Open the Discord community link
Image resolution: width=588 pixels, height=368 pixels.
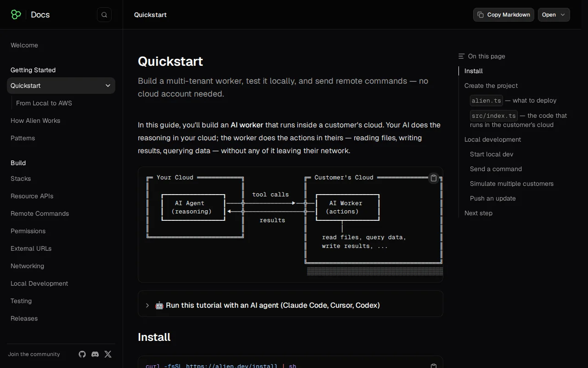(x=95, y=354)
